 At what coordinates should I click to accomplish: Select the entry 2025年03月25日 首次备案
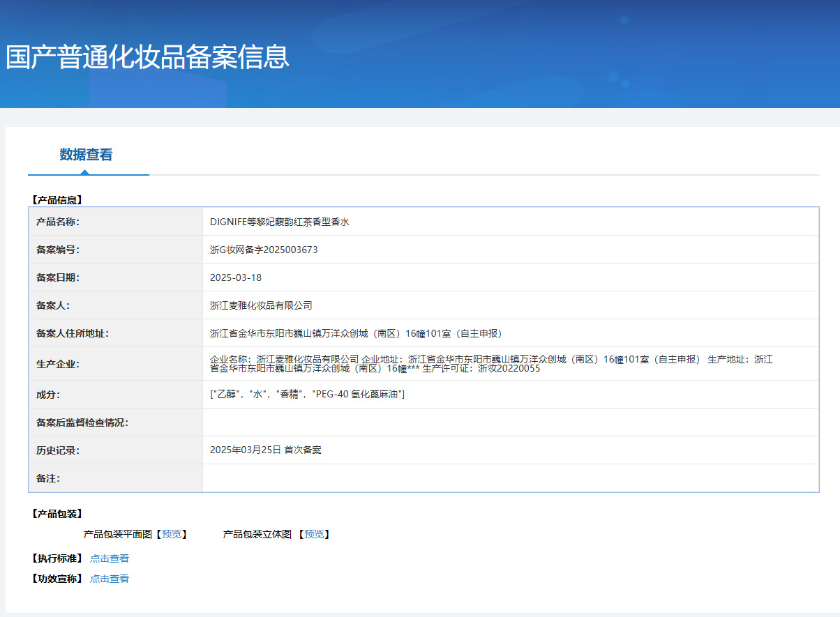tap(266, 450)
